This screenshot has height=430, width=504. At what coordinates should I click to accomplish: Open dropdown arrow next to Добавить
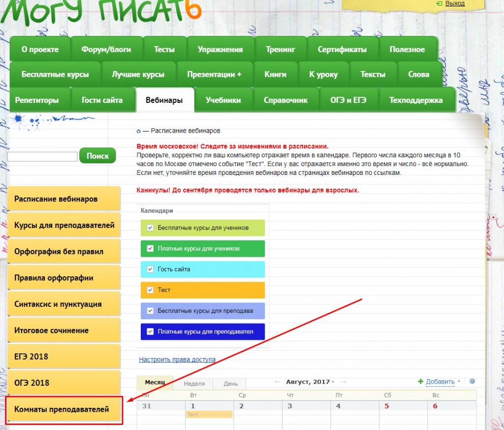459,382
